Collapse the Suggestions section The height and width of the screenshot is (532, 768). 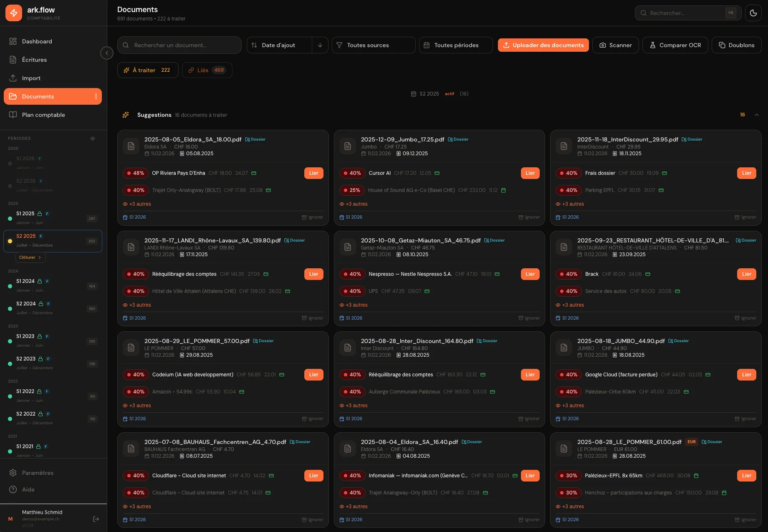click(757, 115)
